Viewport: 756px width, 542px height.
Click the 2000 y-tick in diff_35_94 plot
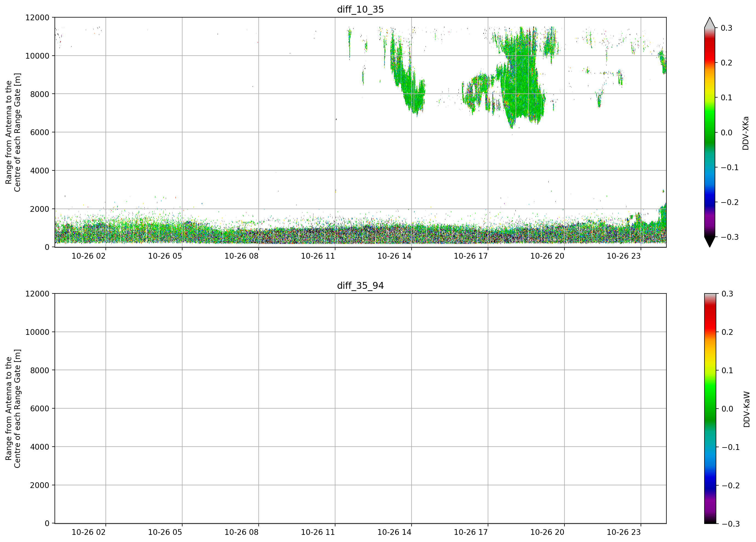tap(40, 485)
